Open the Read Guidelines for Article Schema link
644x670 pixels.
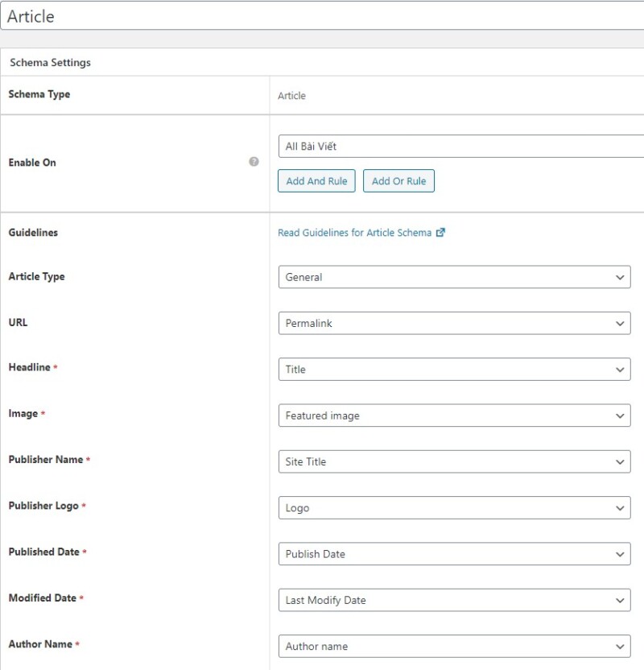pos(354,233)
